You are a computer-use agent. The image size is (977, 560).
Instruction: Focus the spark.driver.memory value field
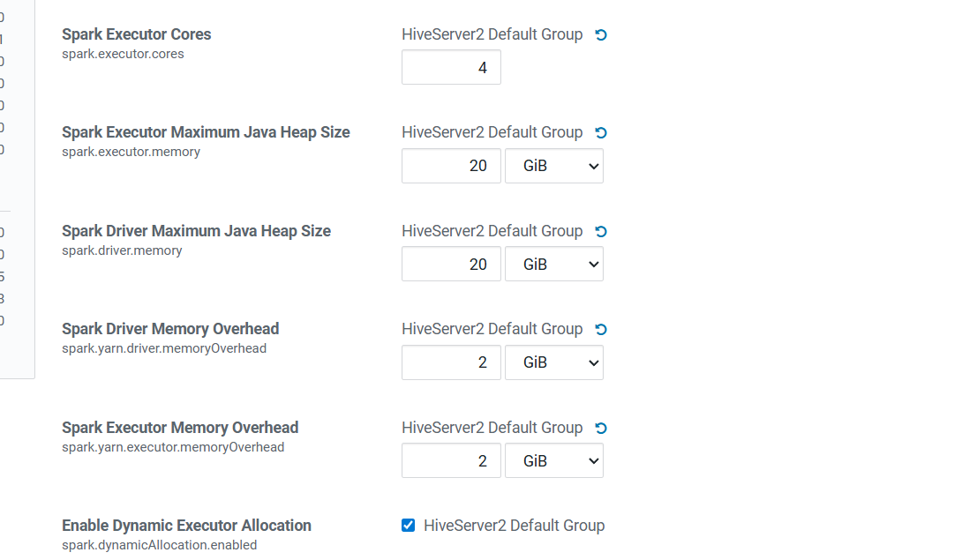(x=451, y=265)
